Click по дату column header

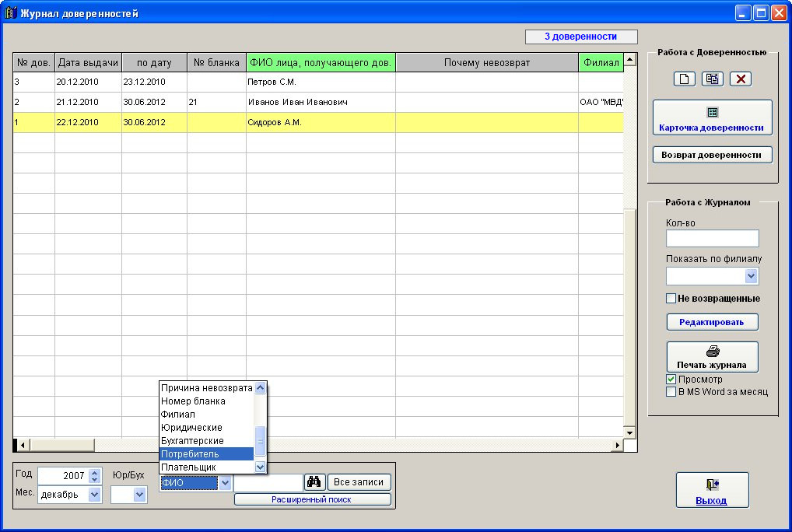point(155,62)
